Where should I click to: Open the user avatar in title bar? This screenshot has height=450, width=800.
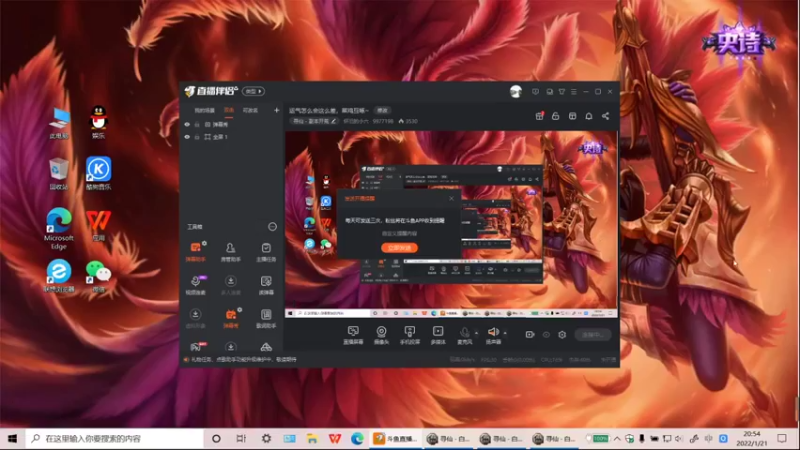point(516,91)
